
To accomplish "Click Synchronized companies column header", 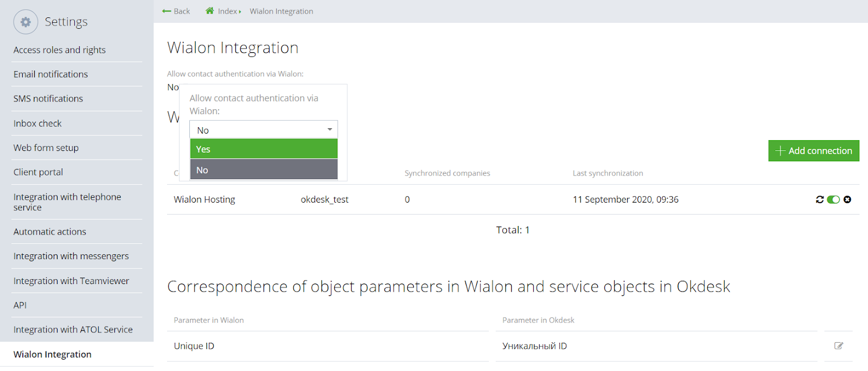I will coord(447,173).
